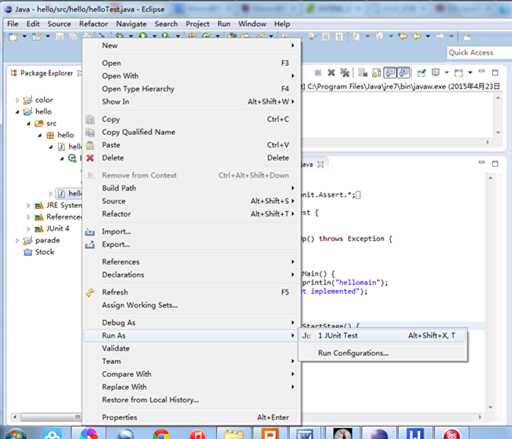The height and width of the screenshot is (439, 512).
Task: Close the editor tab with the X
Action: [x=320, y=164]
